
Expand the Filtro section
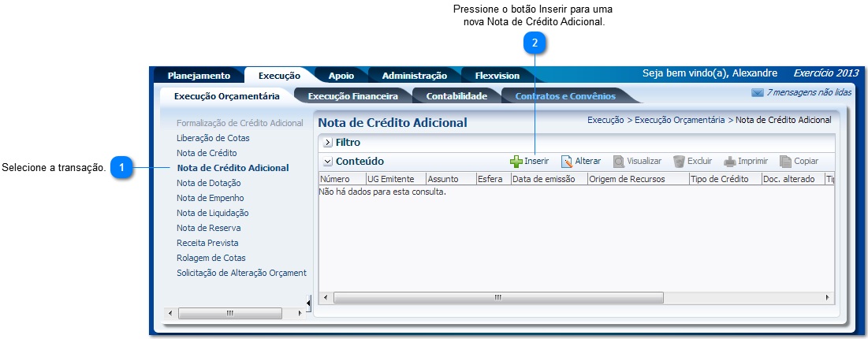[x=328, y=143]
